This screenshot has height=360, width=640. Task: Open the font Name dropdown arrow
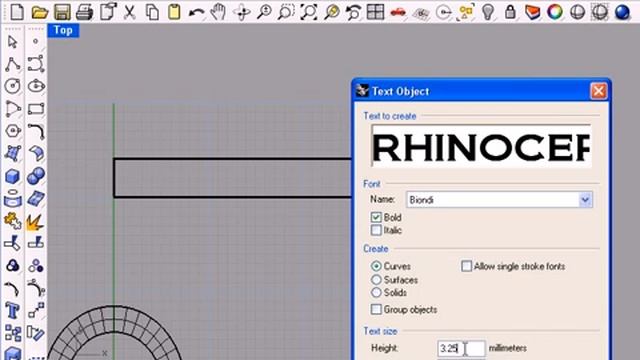[585, 200]
